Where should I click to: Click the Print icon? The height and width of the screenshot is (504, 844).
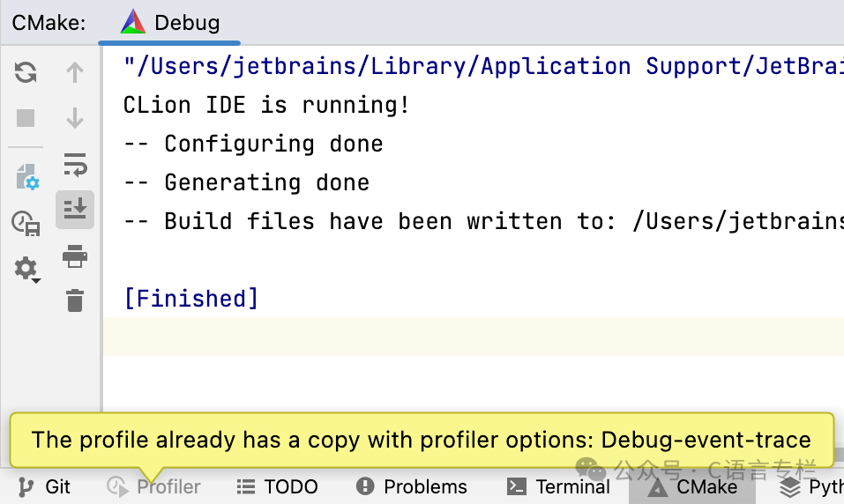[75, 256]
